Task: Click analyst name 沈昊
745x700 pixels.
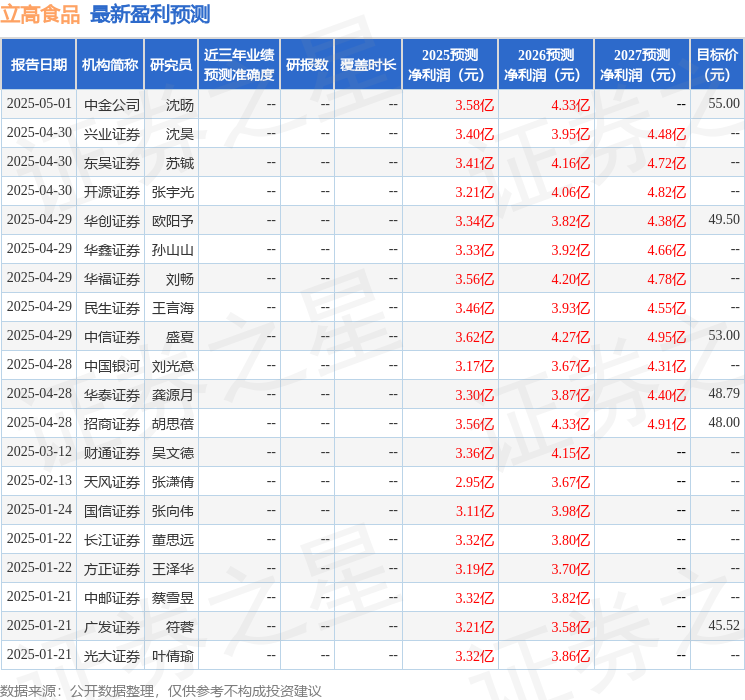Action: click(x=180, y=134)
